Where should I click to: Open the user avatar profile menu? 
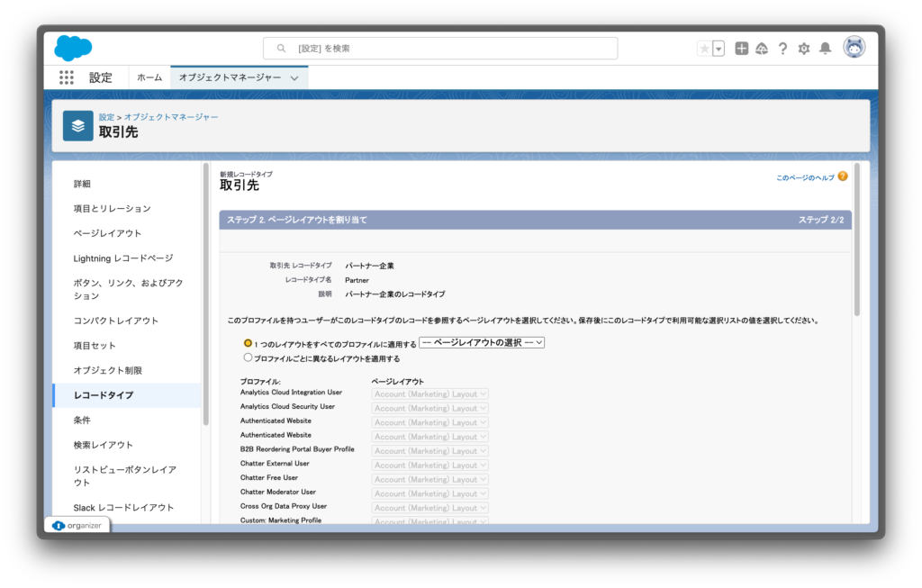854,48
